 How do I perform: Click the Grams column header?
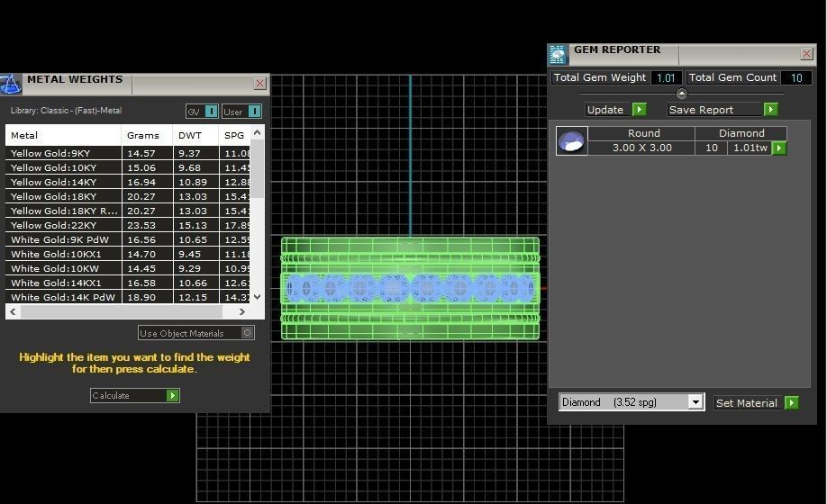click(x=147, y=135)
